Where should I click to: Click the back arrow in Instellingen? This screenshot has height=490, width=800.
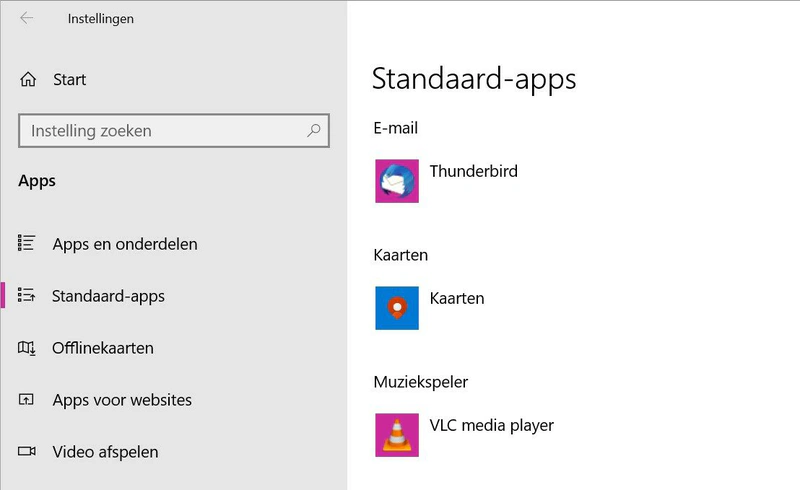pyautogui.click(x=27, y=18)
